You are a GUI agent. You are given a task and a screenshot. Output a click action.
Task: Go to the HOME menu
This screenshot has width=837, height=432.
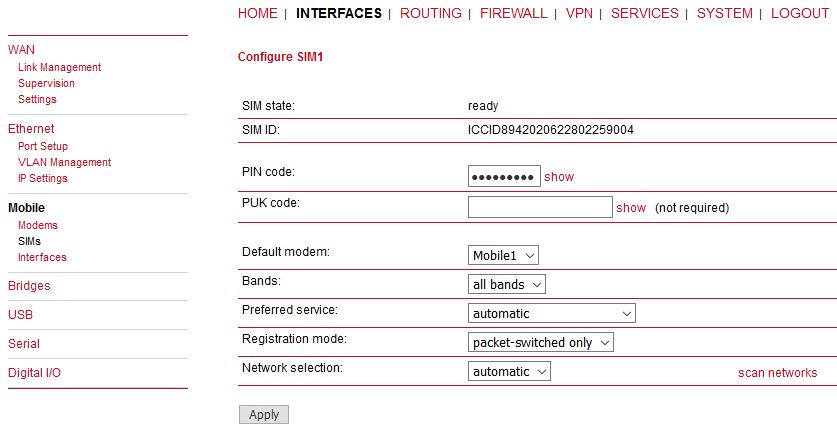click(258, 13)
